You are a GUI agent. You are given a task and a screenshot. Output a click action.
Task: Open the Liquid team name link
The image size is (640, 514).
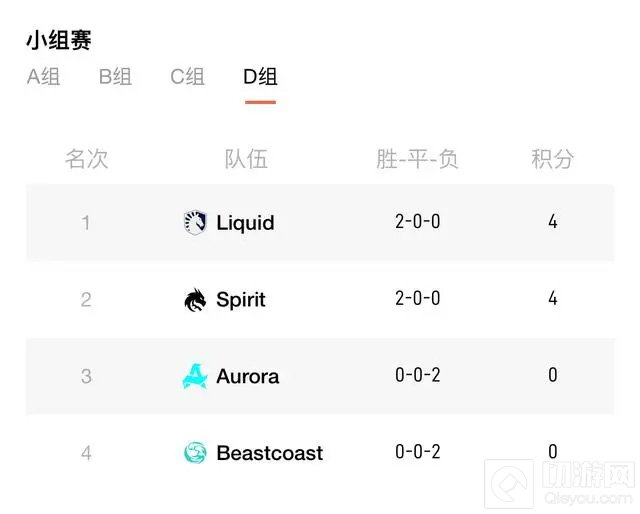pyautogui.click(x=245, y=223)
